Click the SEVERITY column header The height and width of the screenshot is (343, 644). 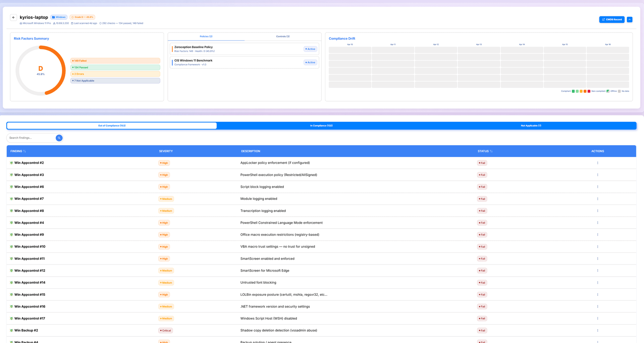(166, 151)
